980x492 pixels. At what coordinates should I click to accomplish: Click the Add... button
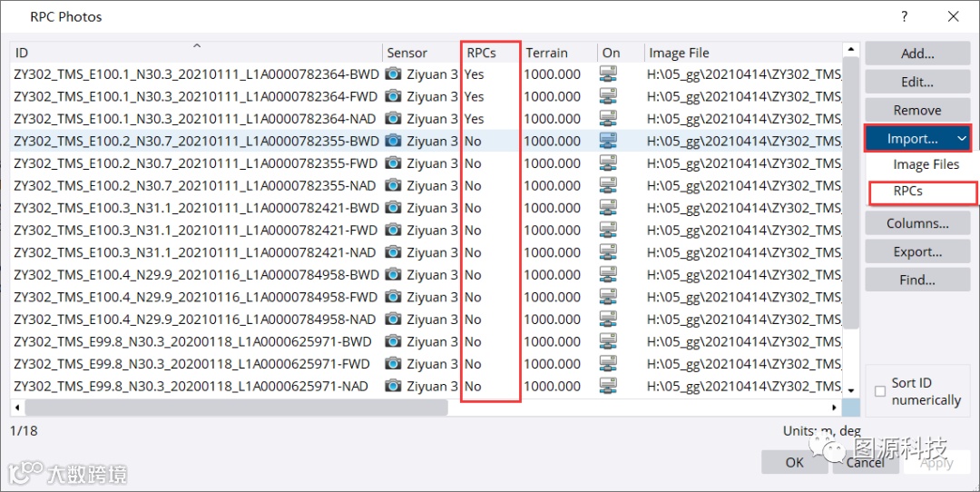(917, 54)
